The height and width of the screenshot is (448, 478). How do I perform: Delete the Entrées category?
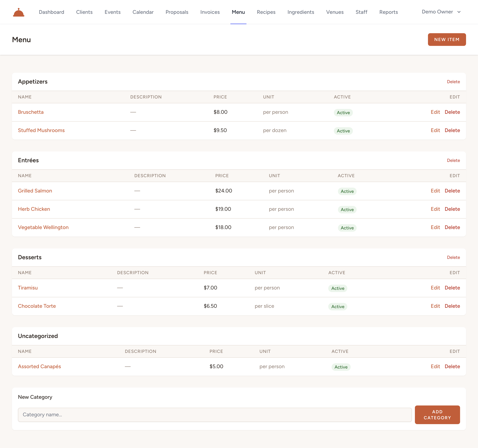click(453, 160)
